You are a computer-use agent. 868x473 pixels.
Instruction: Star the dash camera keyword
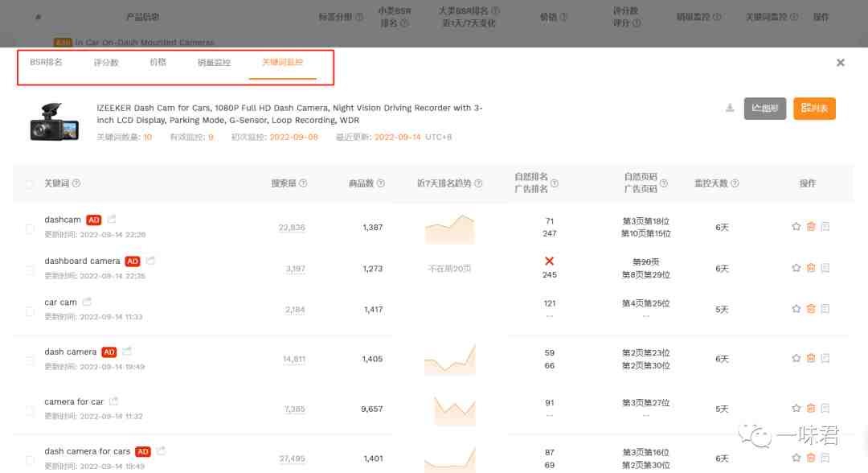pyautogui.click(x=796, y=358)
